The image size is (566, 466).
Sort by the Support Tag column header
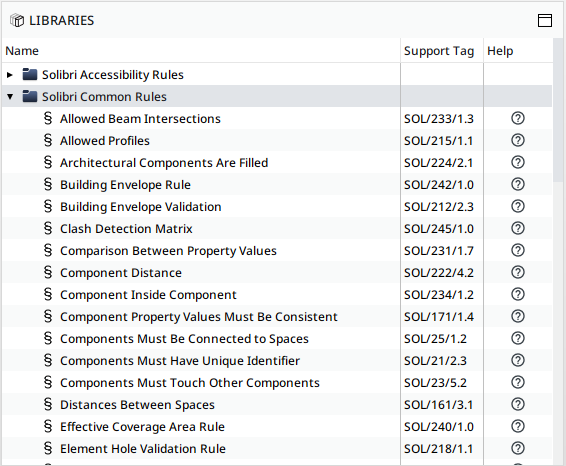click(442, 51)
